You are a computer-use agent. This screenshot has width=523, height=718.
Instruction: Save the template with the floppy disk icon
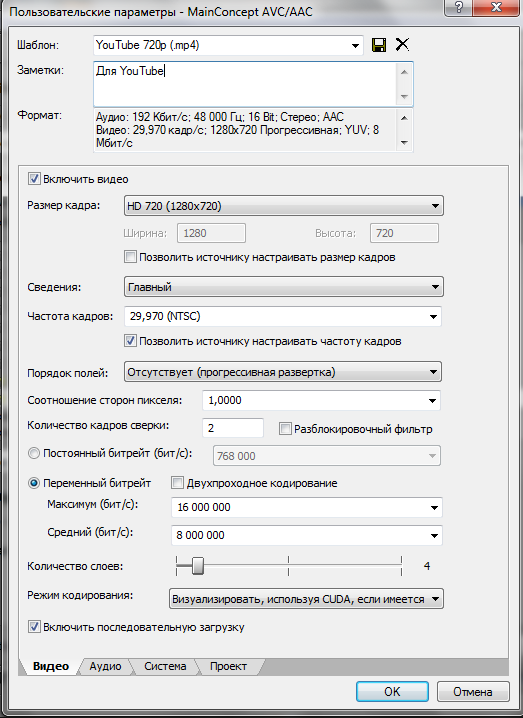tap(379, 45)
